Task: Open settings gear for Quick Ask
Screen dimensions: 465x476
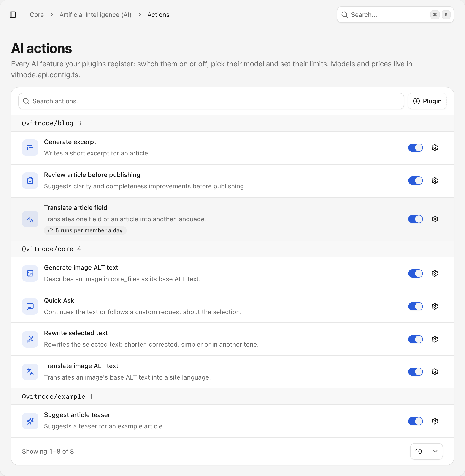Action: point(435,306)
